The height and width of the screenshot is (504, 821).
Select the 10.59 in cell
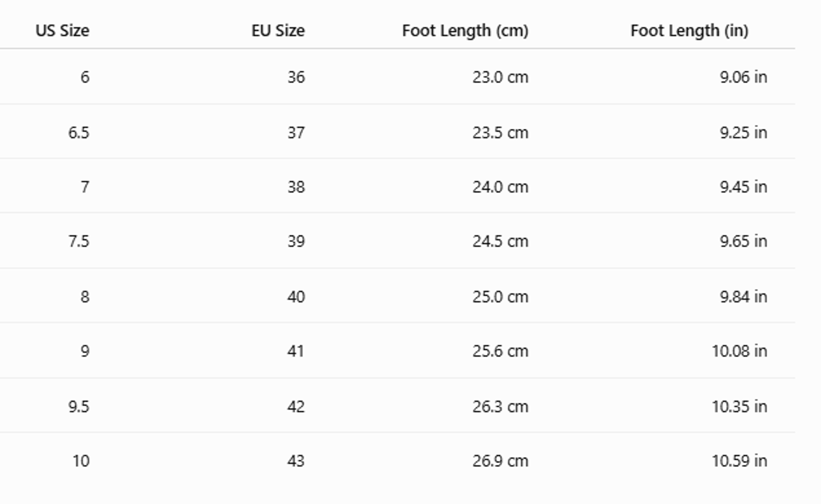740,461
